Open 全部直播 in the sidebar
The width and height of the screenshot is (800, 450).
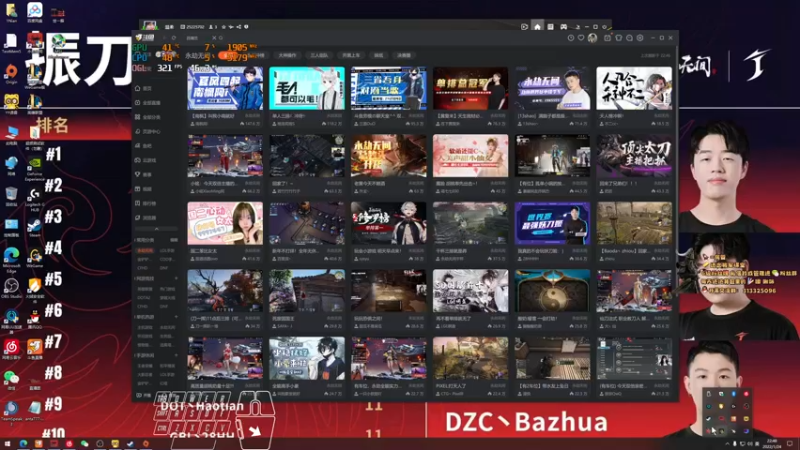coord(148,103)
